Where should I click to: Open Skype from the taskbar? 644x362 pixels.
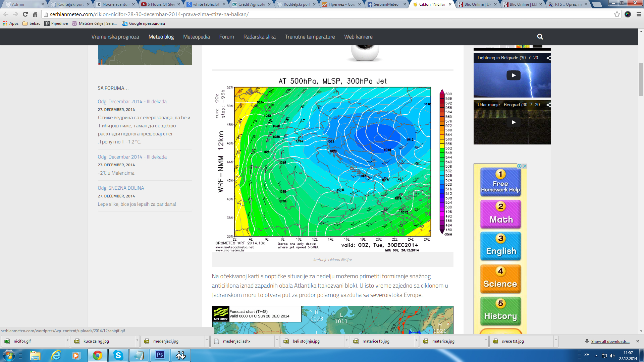(x=118, y=355)
